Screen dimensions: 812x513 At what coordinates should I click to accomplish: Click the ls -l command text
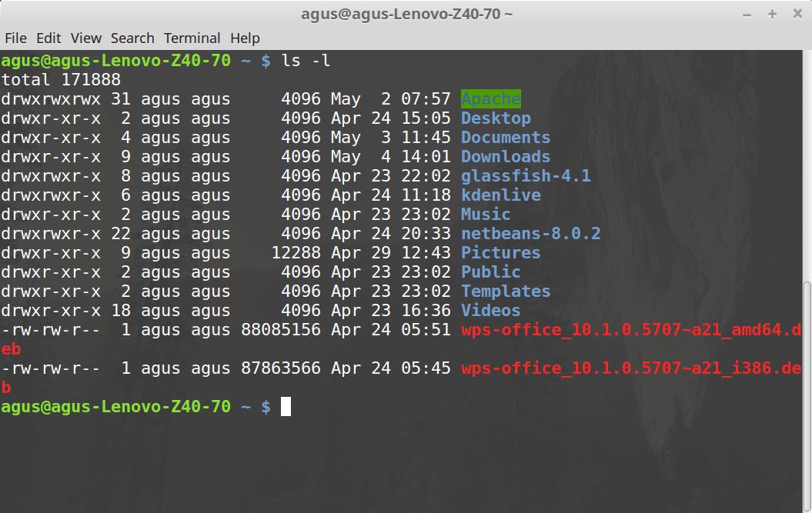pyautogui.click(x=306, y=60)
